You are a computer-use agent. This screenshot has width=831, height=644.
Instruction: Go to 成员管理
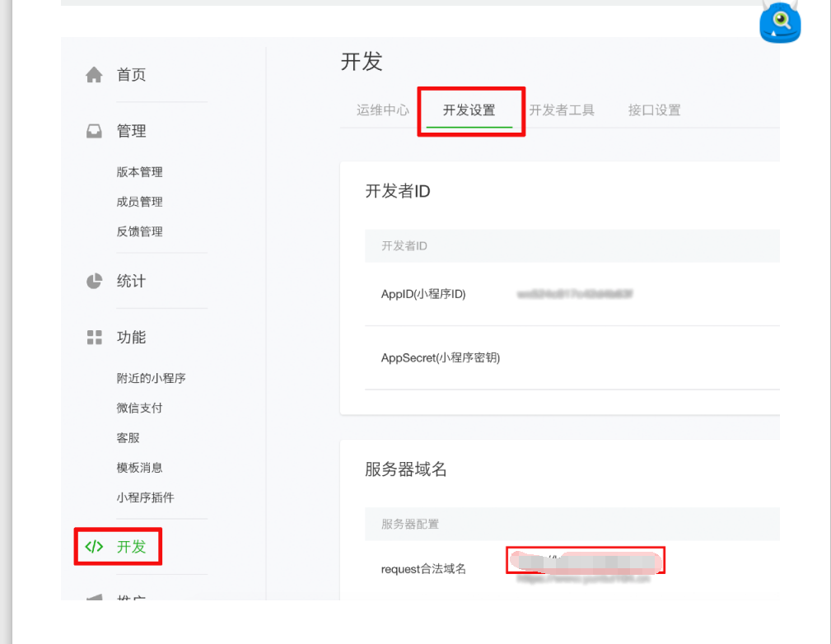pos(139,202)
